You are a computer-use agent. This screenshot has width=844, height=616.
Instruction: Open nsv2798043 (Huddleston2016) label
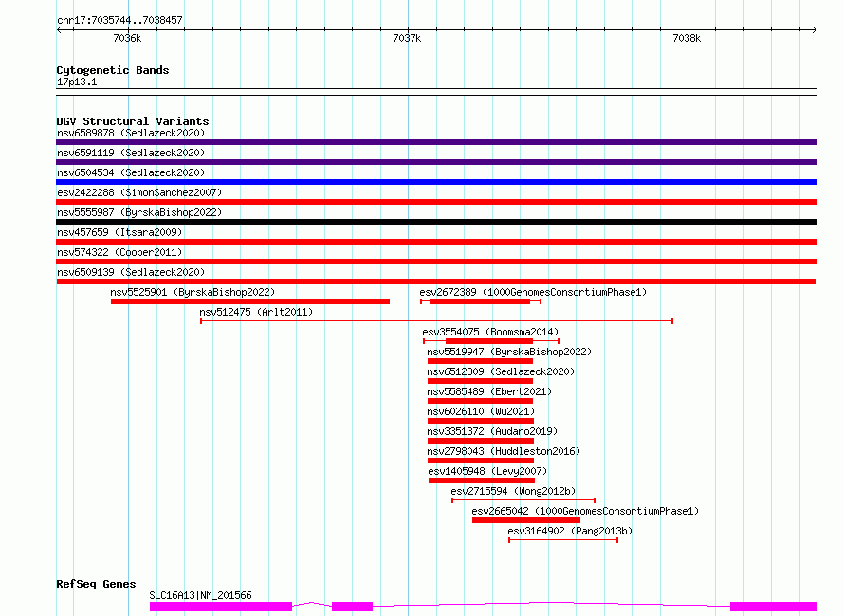tap(504, 451)
